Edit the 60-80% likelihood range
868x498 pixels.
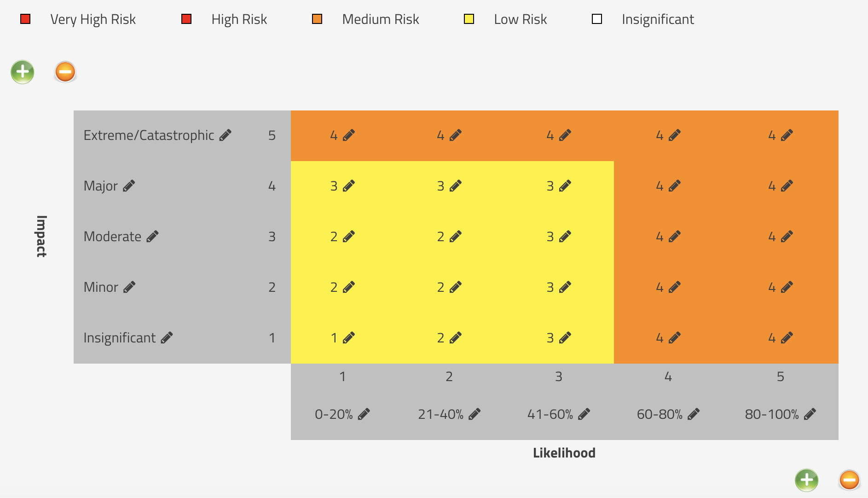tap(694, 413)
